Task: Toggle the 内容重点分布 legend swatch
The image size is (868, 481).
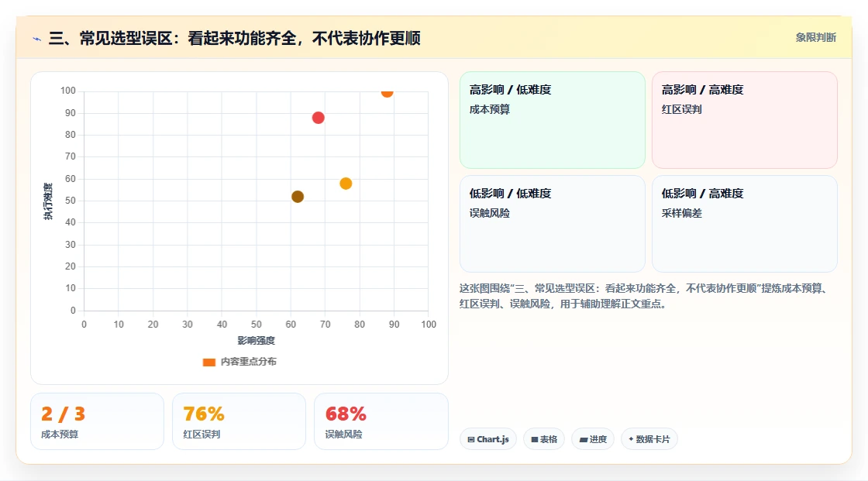Action: point(208,362)
